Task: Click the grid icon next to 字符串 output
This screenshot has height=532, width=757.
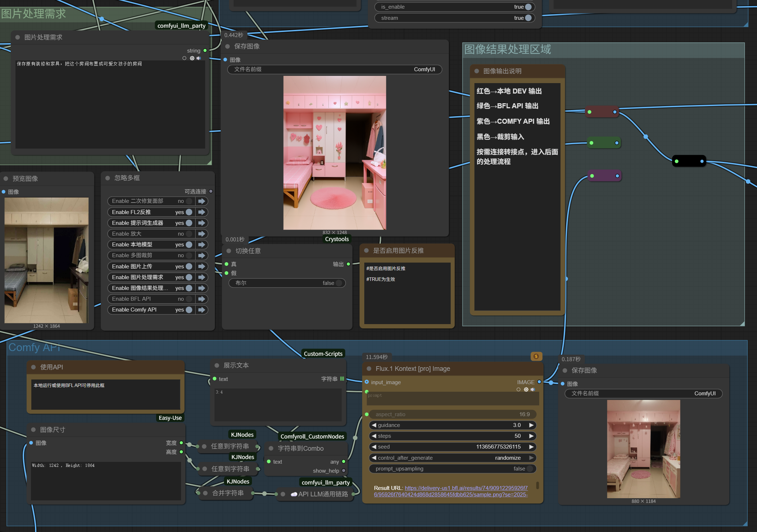Action: coord(342,379)
